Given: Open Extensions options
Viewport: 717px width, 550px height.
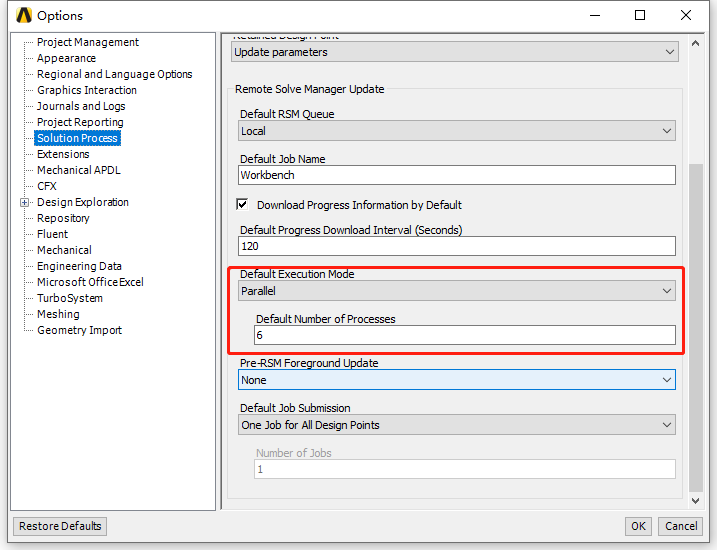Looking at the screenshot, I should tap(63, 154).
